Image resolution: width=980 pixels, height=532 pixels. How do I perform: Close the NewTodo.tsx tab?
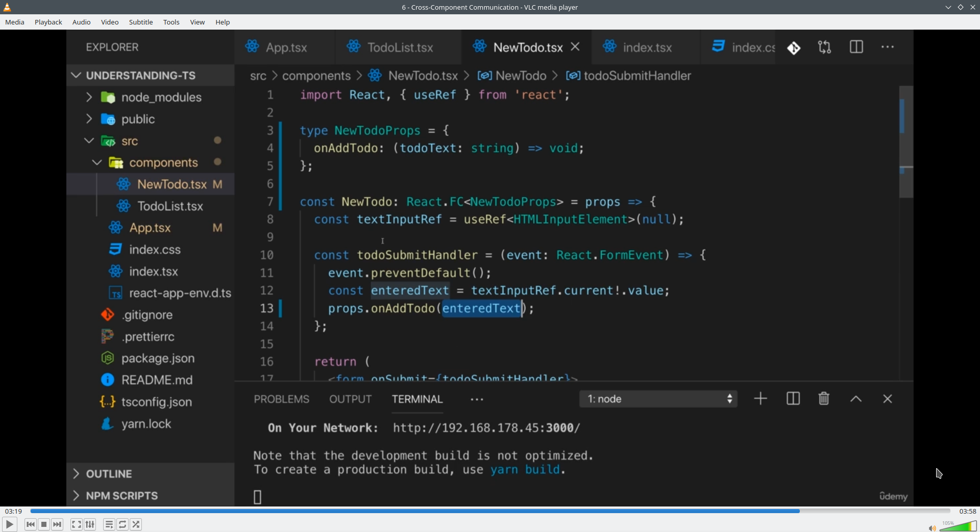click(x=575, y=46)
